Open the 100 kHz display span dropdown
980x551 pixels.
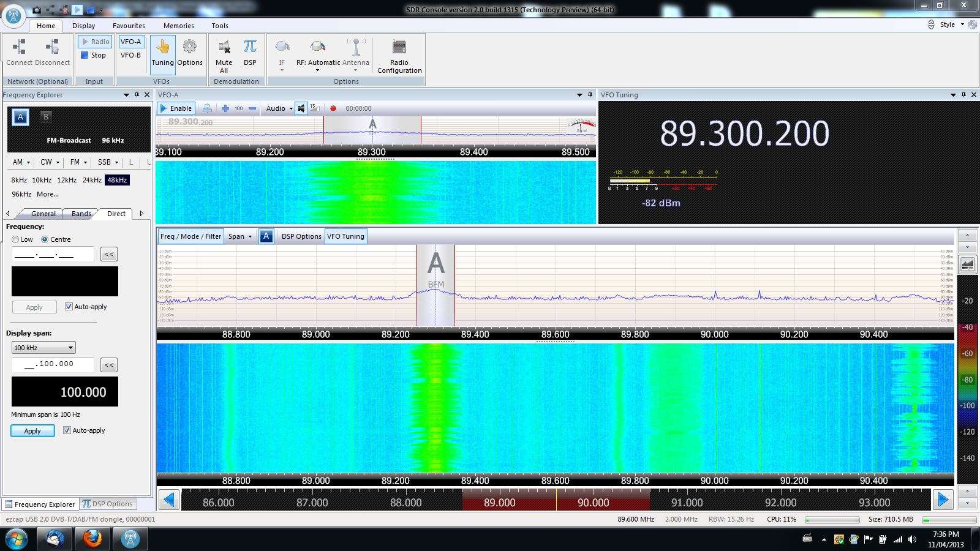pyautogui.click(x=43, y=348)
